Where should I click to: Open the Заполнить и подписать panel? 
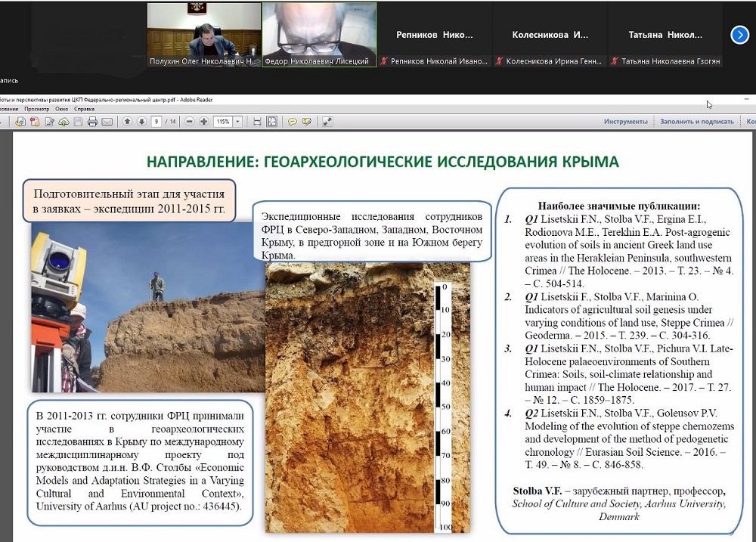[696, 122]
